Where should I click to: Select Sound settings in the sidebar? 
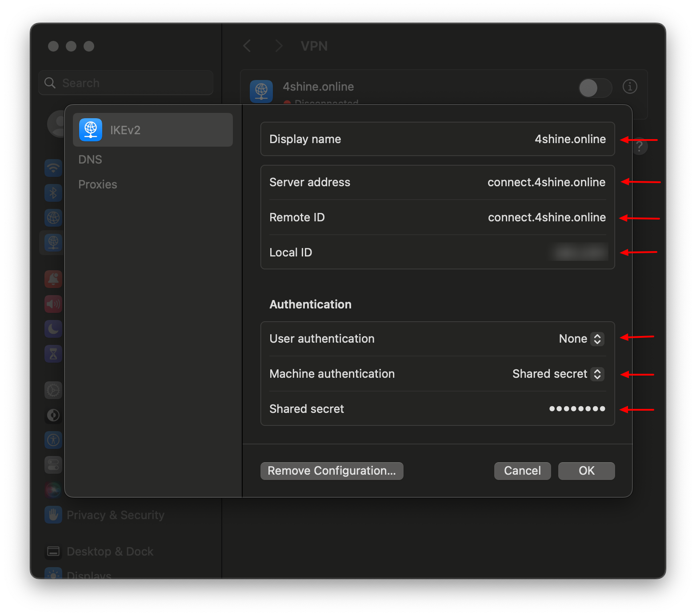53,304
